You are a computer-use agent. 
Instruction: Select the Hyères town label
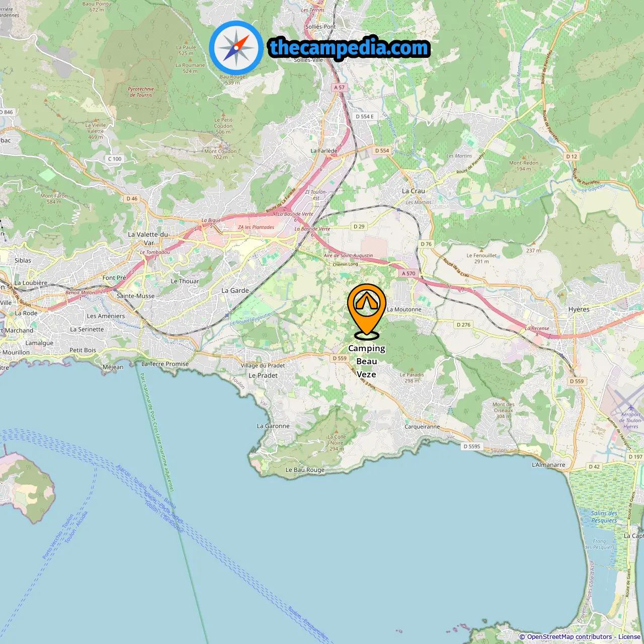pos(579,309)
